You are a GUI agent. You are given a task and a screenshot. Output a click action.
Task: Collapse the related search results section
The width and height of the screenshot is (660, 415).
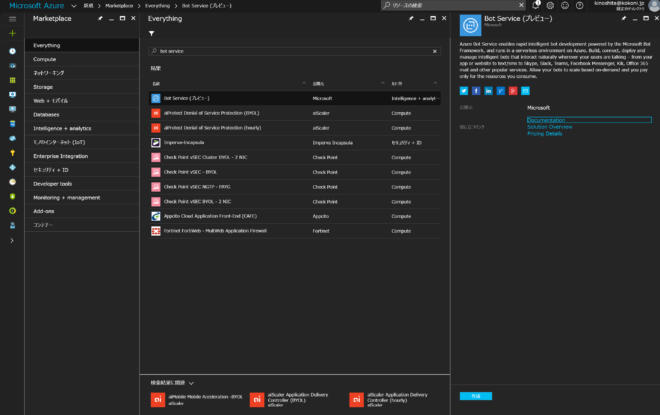pos(191,382)
